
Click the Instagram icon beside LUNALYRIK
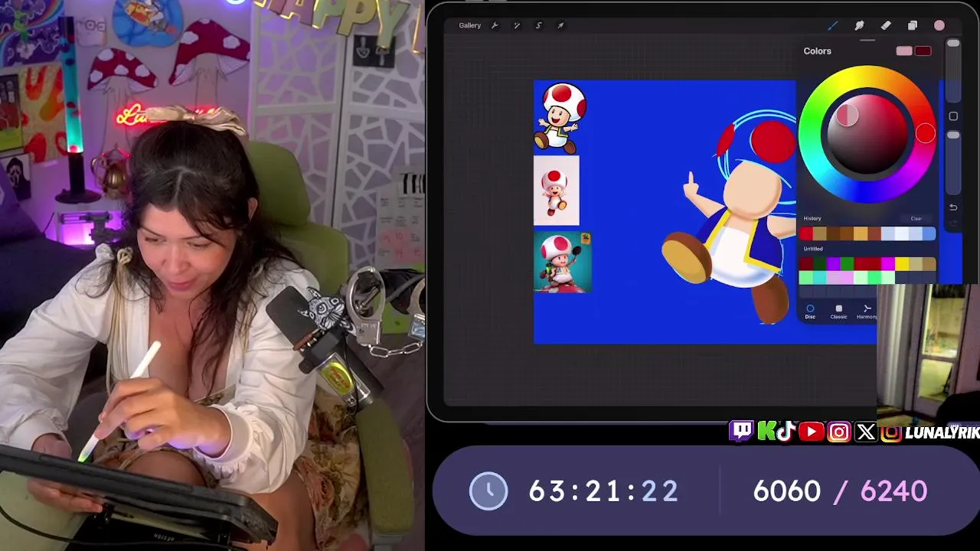[x=891, y=432]
